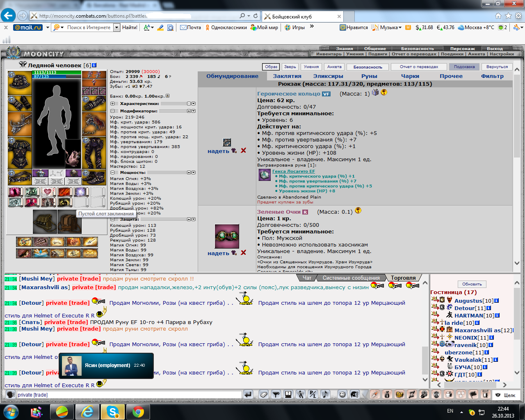525x420 pixels.
Task: Switch to Заклятия inventory tab
Action: (287, 76)
